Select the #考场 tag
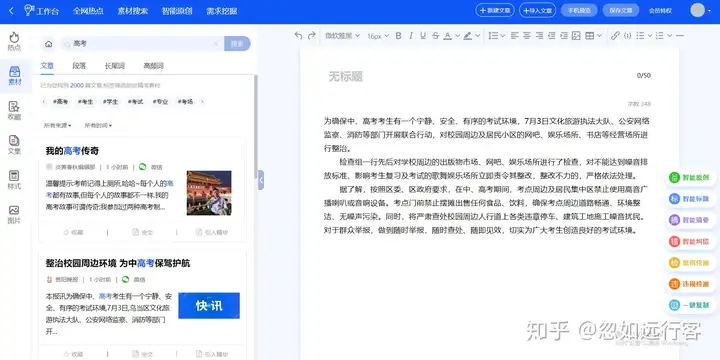The image size is (720, 360). point(186,101)
